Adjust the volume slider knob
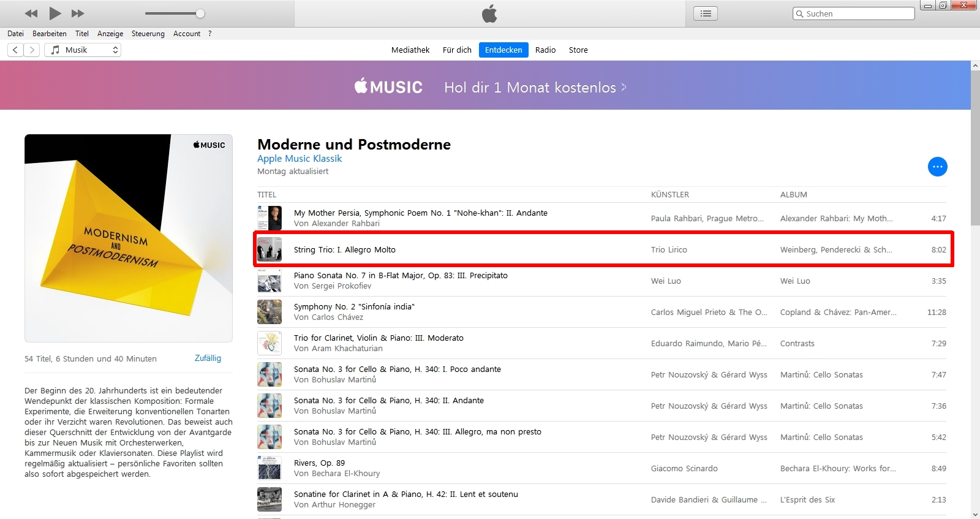Image resolution: width=980 pixels, height=519 pixels. tap(200, 13)
